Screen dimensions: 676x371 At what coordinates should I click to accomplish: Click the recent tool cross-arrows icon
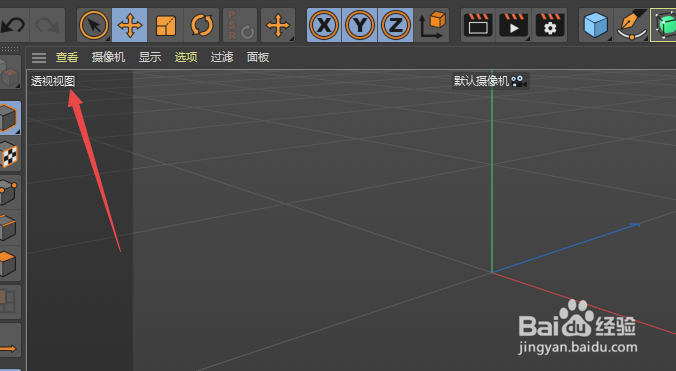coord(278,25)
